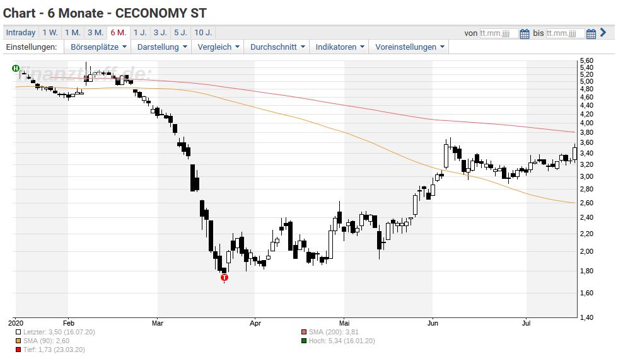Click legend text 'SMA (90): 2,60'
This screenshot has width=623, height=364.
click(46, 341)
